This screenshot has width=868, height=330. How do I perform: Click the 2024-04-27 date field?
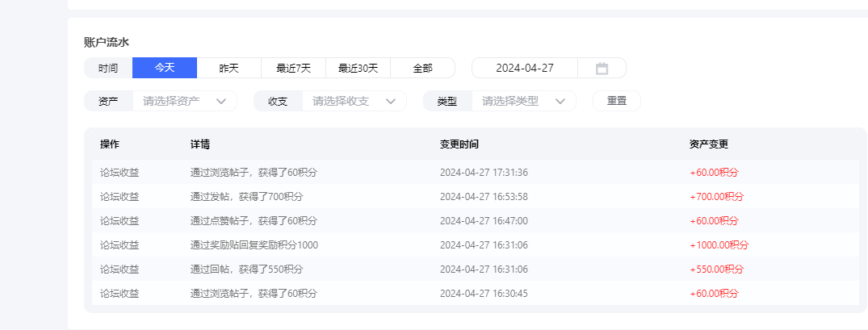point(525,68)
